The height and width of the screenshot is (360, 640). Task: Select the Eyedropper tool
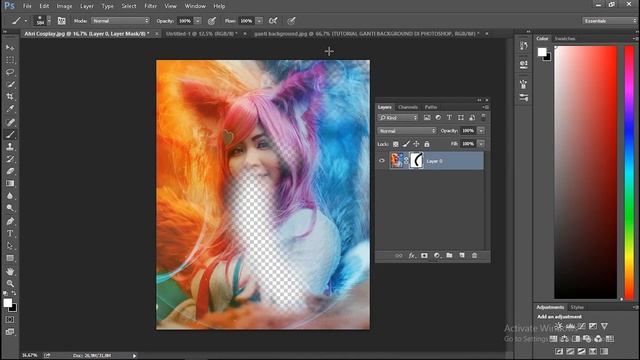10,109
